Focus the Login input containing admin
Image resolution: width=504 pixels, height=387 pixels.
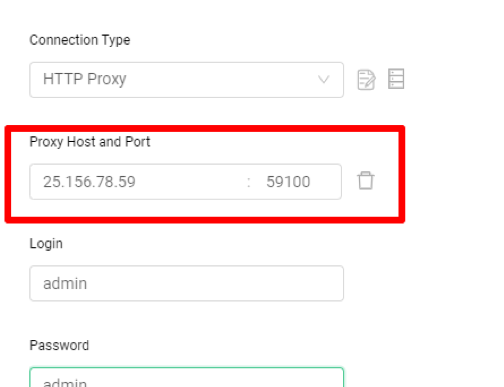[x=186, y=283]
